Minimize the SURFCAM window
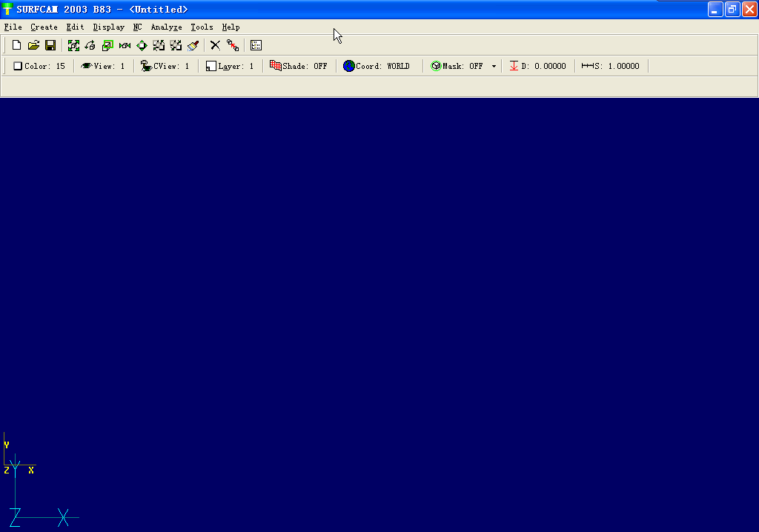759x532 pixels. point(715,9)
